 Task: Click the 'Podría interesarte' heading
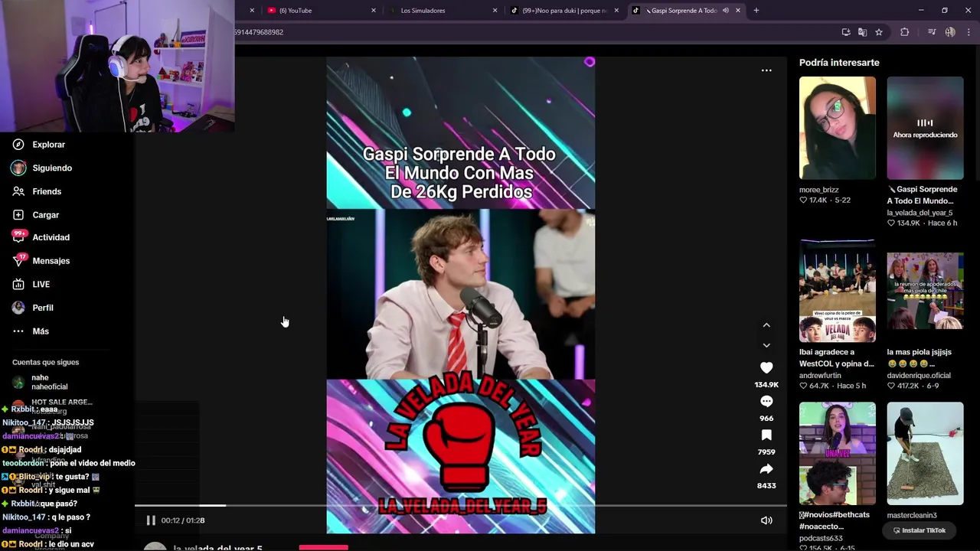(x=839, y=63)
